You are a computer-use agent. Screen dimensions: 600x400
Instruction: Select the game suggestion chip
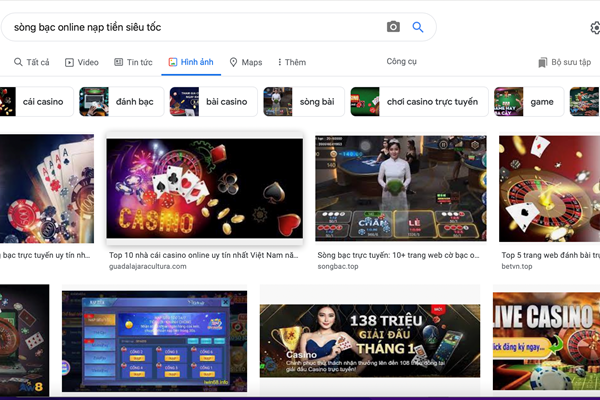pos(529,101)
